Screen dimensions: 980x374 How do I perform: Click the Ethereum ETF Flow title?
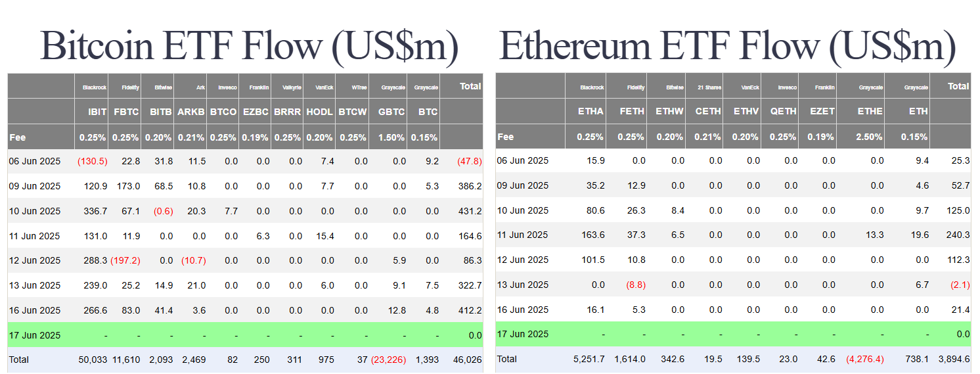pos(727,45)
